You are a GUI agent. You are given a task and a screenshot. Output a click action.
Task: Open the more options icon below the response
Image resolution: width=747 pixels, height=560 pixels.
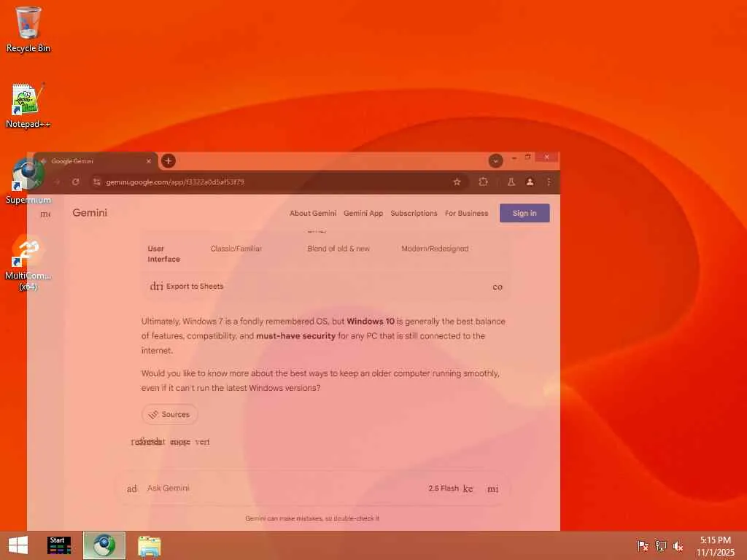(x=203, y=442)
